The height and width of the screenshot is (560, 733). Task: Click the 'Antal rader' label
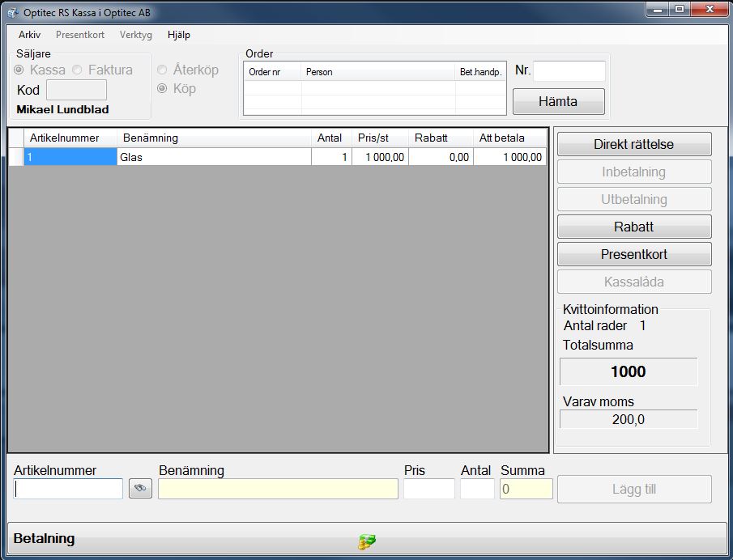tap(595, 325)
